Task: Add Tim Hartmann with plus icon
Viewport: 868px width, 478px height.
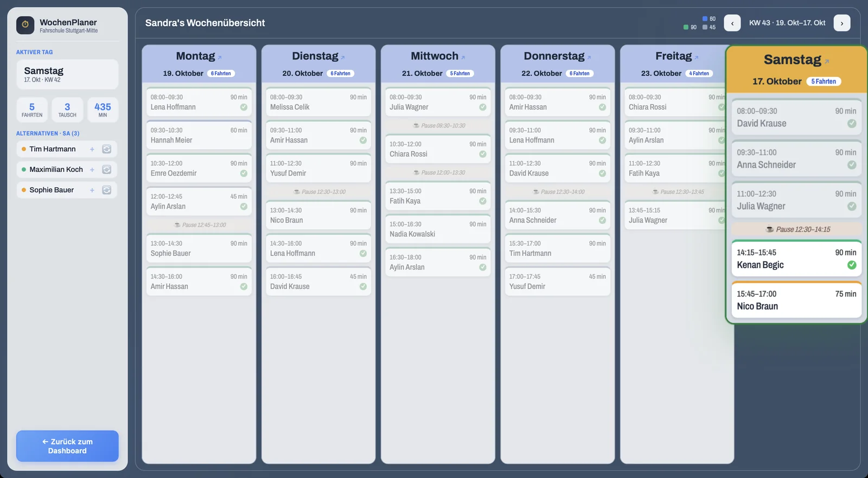Action: [x=92, y=149]
